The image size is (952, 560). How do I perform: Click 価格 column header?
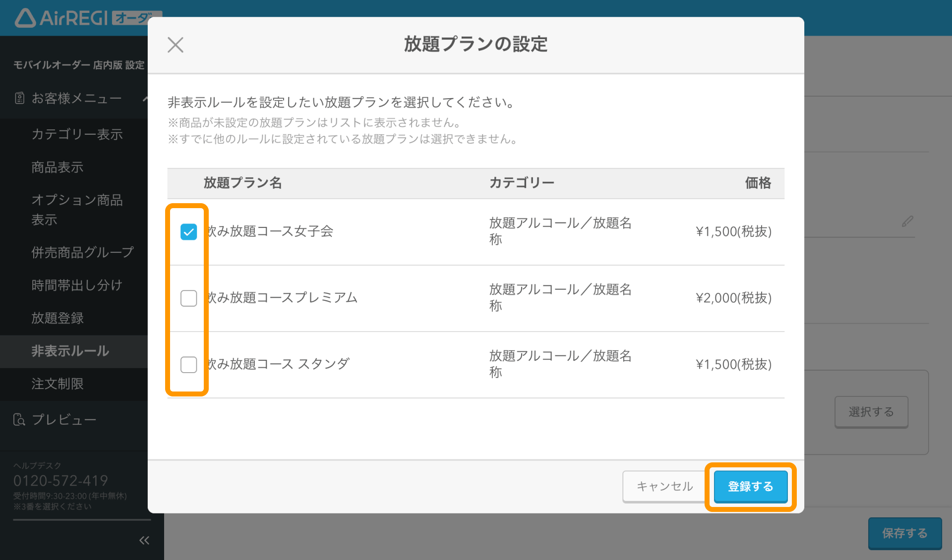pos(758,183)
